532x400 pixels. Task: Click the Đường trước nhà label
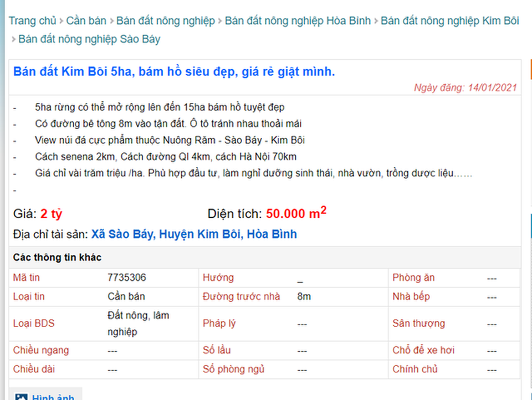(x=241, y=296)
